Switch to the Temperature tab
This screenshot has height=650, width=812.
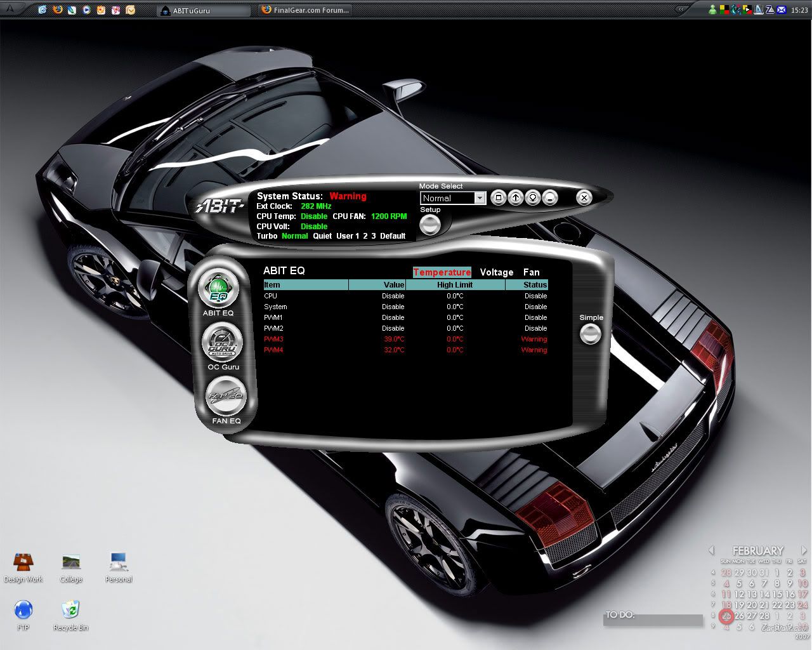point(442,272)
